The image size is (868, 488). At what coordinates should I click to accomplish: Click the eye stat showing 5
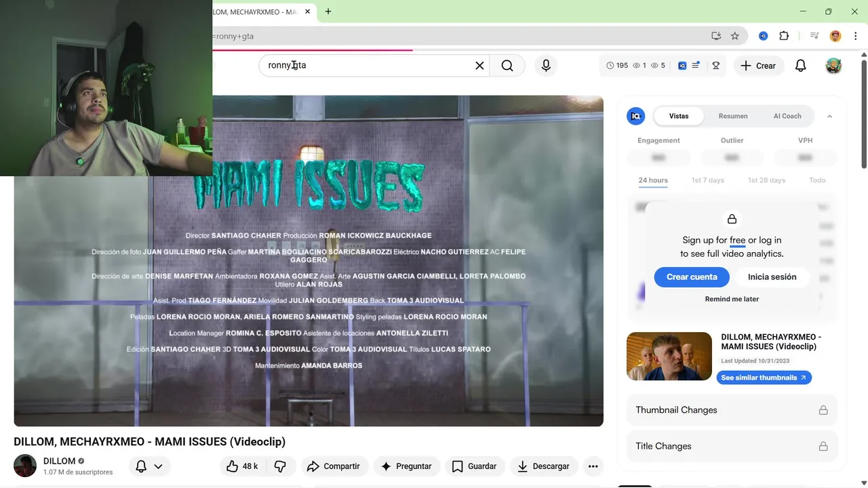click(x=658, y=66)
